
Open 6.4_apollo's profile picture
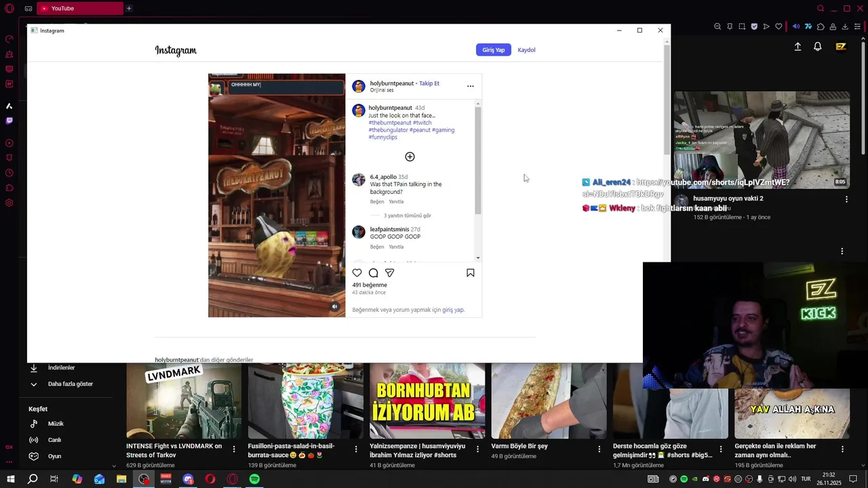click(x=359, y=180)
